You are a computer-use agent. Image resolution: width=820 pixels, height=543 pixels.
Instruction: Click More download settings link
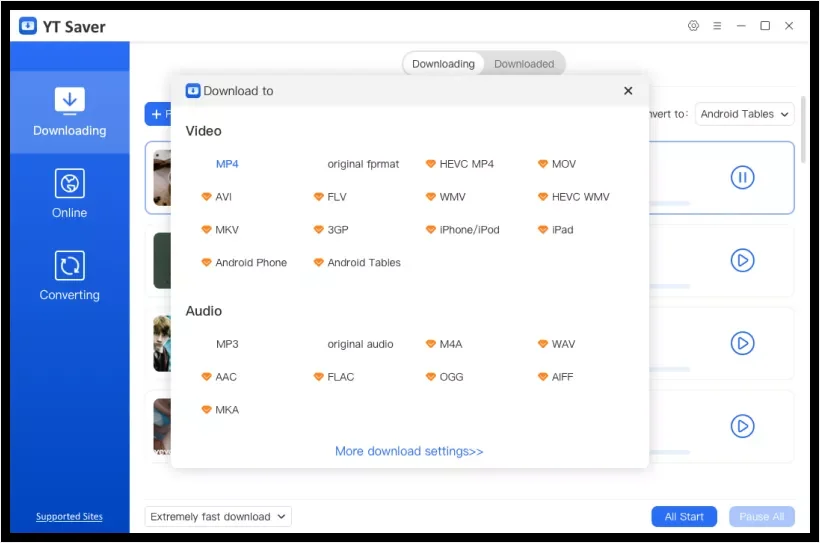coord(409,451)
